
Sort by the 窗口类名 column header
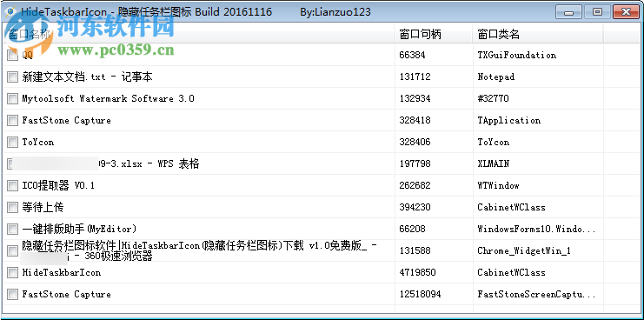coord(538,35)
